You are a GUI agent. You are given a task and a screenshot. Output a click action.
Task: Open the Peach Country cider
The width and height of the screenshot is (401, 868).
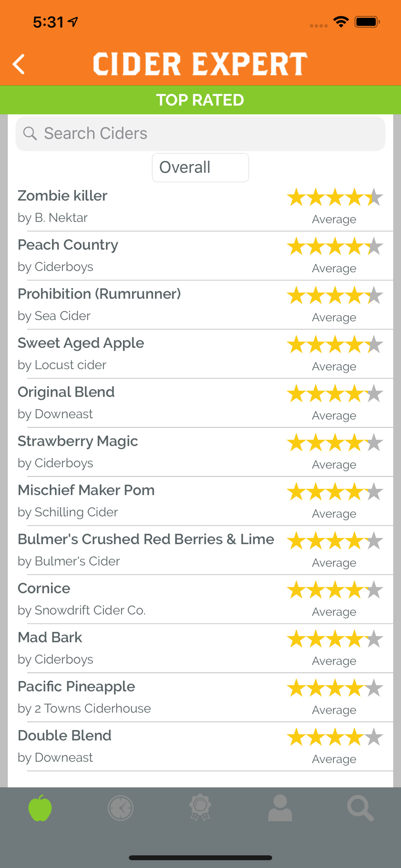pos(200,256)
